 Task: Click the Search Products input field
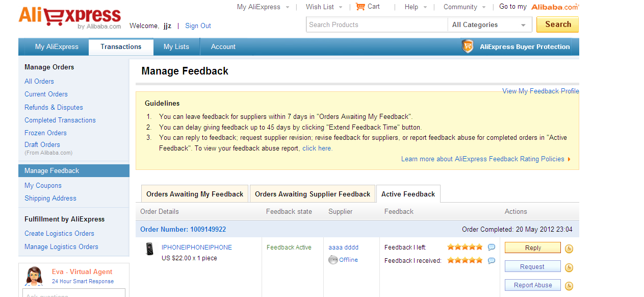376,24
